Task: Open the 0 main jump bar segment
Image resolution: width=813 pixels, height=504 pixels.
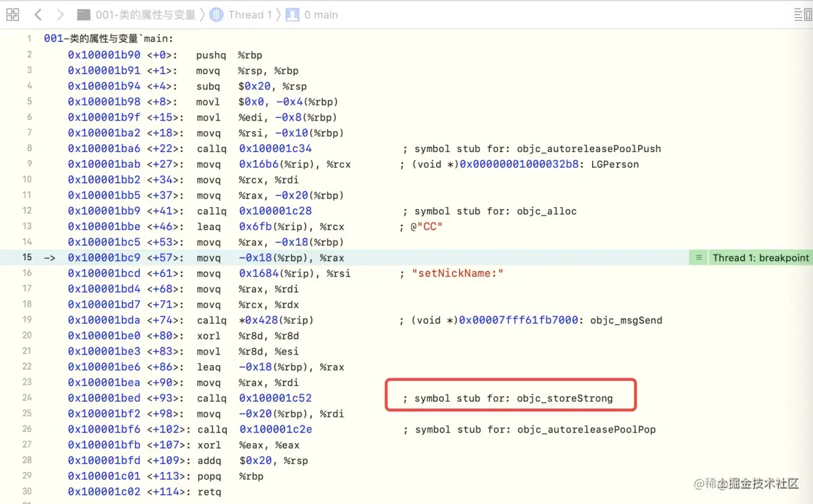Action: coord(321,14)
